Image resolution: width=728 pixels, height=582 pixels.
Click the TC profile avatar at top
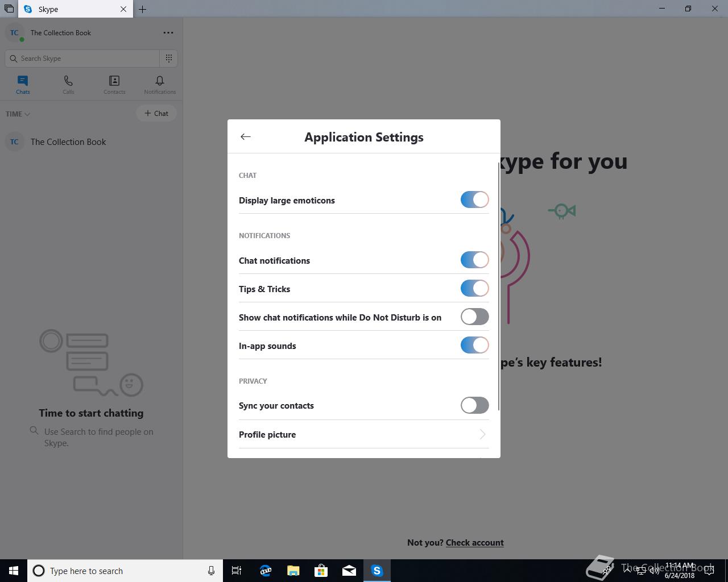tap(14, 33)
